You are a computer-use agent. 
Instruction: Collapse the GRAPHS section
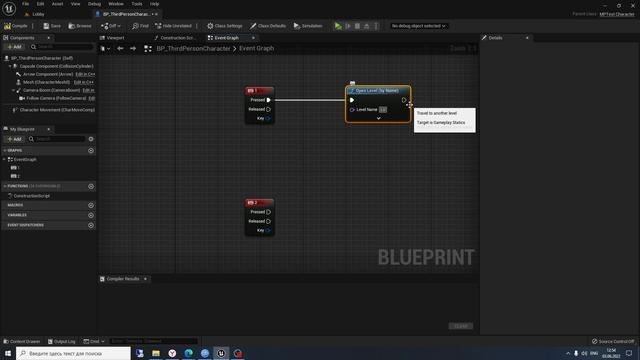[5, 151]
